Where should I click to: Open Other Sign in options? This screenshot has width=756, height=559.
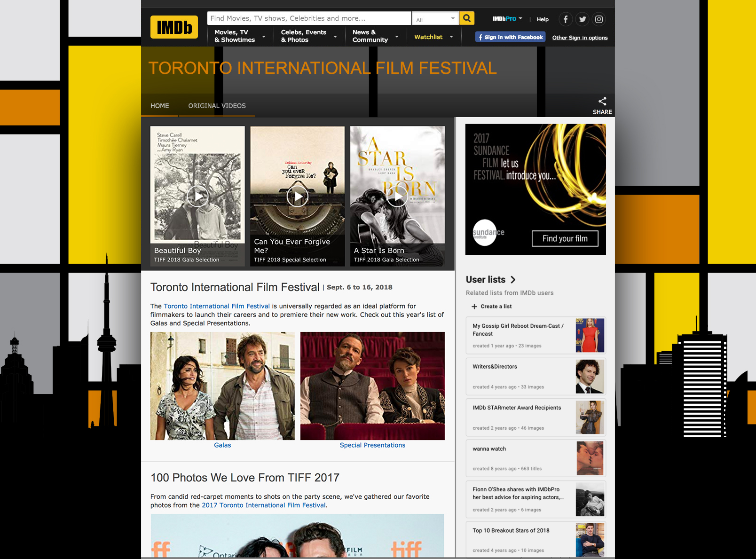tap(580, 38)
